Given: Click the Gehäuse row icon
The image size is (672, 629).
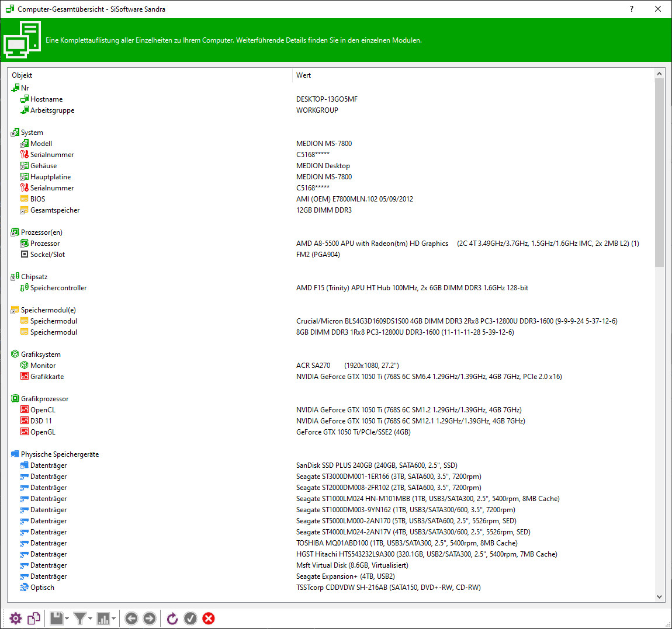Looking at the screenshot, I should tap(25, 166).
